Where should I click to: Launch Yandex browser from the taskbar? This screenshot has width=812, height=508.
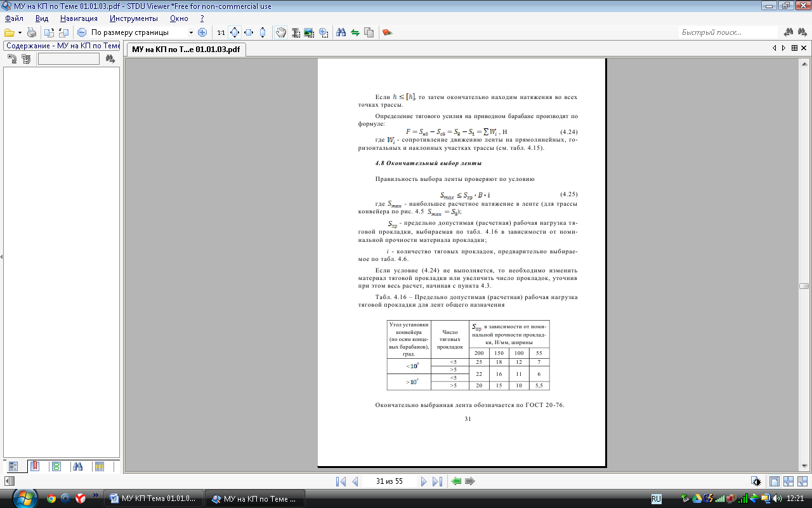[x=81, y=498]
